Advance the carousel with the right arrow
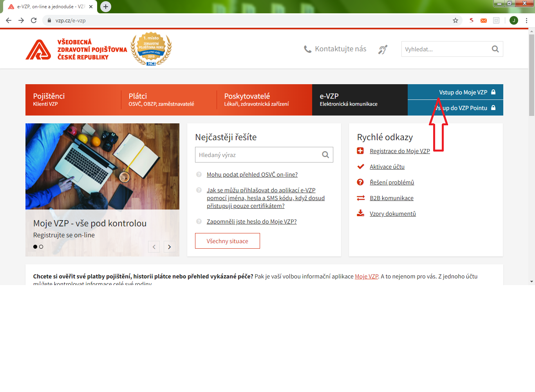 pyautogui.click(x=169, y=247)
